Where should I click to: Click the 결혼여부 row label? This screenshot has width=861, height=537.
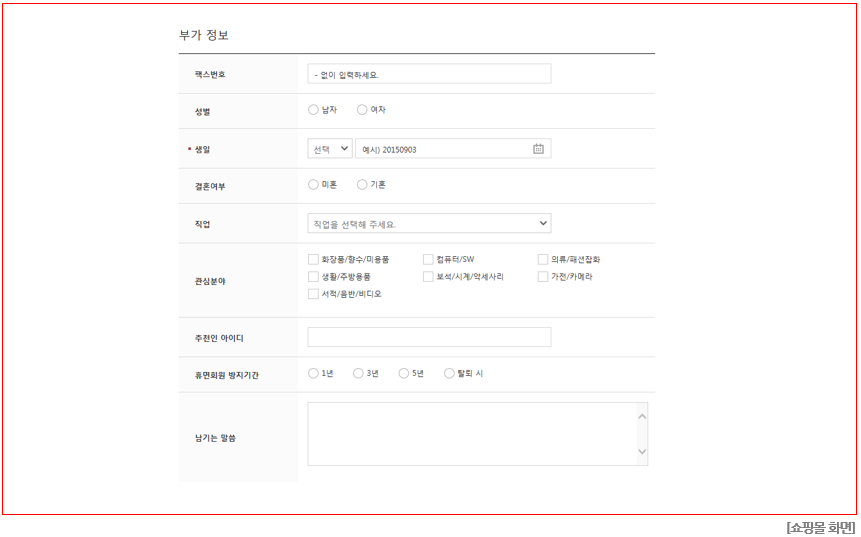coord(210,187)
